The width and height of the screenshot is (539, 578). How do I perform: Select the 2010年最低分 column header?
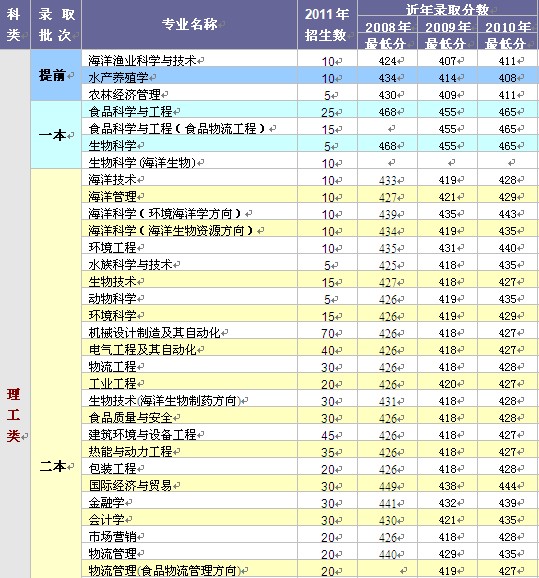point(508,35)
